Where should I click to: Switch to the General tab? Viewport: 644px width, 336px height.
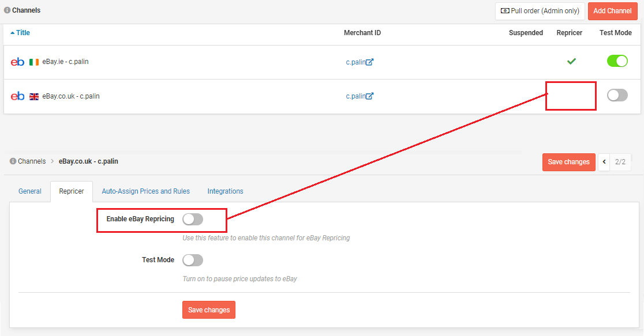(x=30, y=191)
